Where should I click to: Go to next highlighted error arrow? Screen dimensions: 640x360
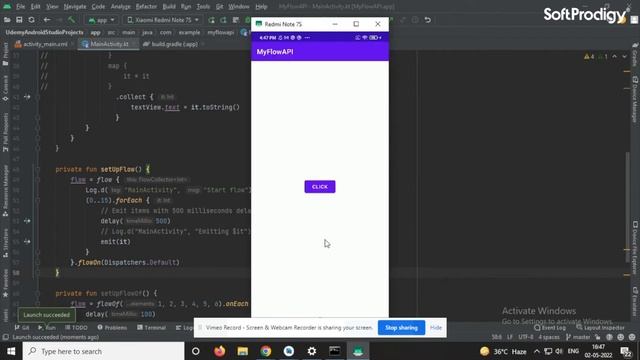coord(624,57)
